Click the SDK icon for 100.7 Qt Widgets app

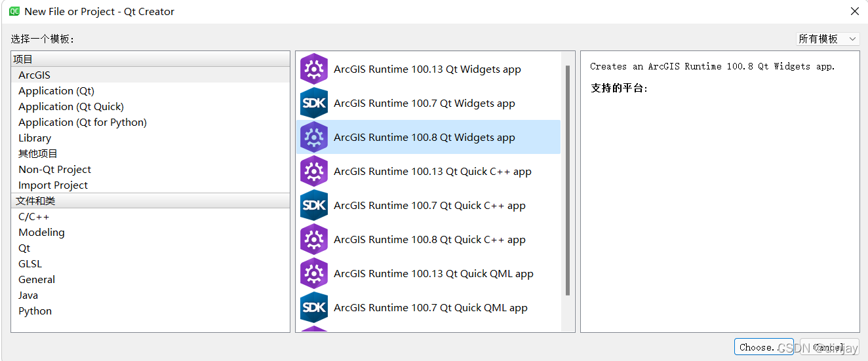[x=314, y=103]
